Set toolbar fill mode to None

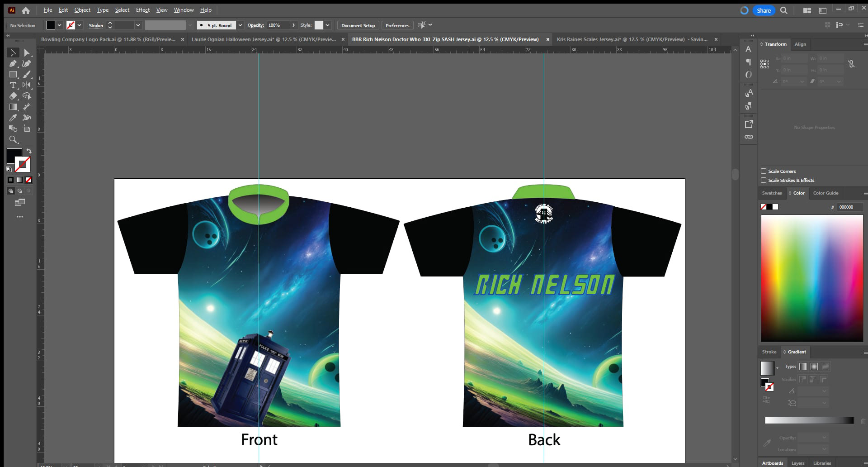pos(28,180)
